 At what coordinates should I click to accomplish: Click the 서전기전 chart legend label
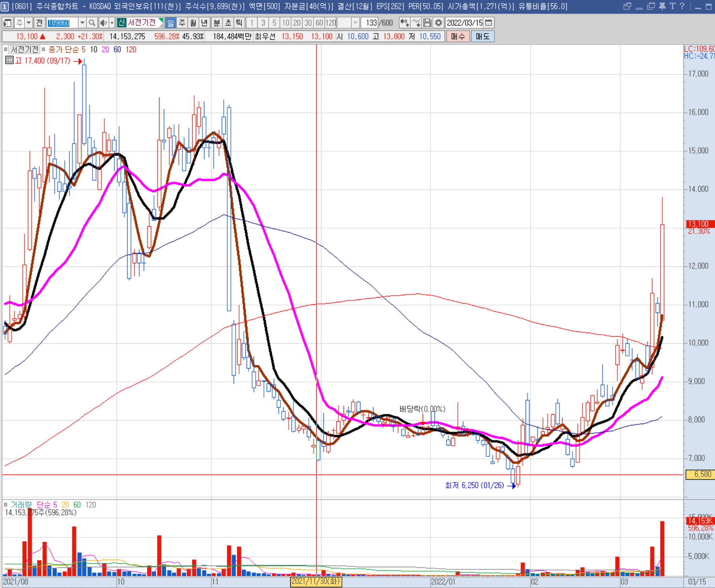point(24,50)
